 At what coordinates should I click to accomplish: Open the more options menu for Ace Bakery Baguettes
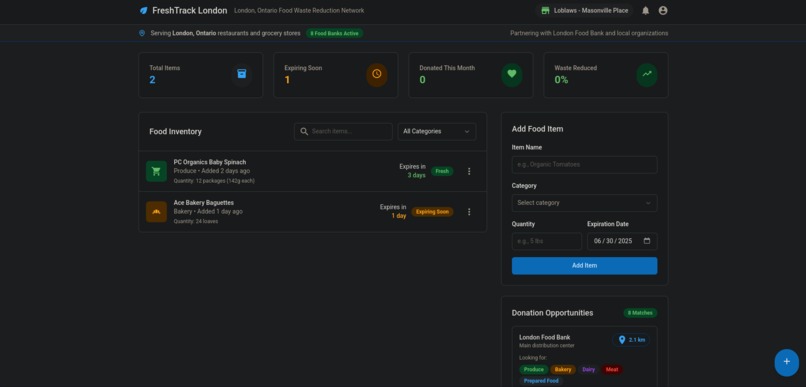[469, 212]
